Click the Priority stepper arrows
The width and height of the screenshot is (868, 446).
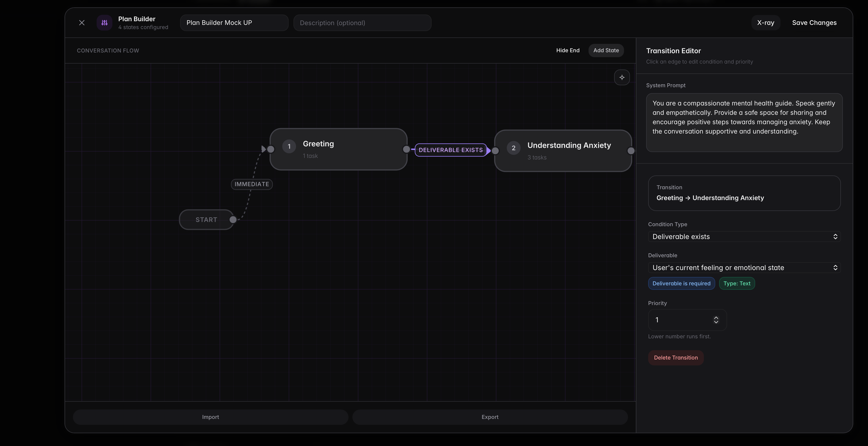click(x=716, y=320)
